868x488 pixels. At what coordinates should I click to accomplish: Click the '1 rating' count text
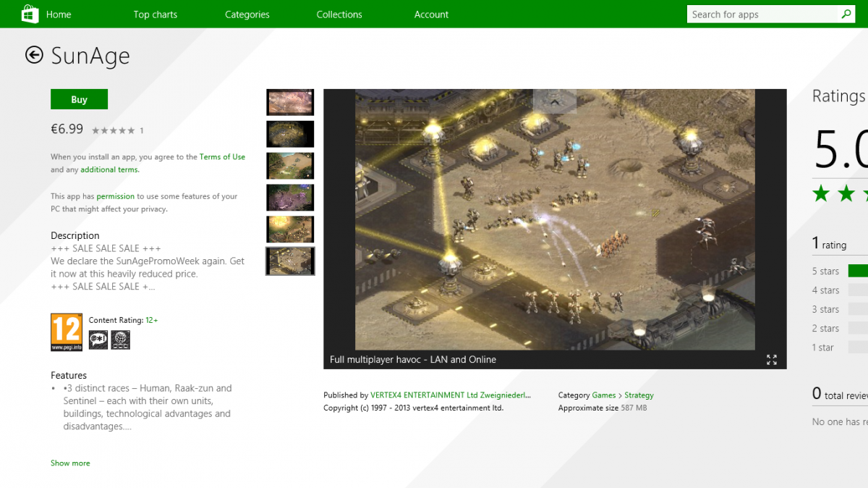pyautogui.click(x=830, y=244)
